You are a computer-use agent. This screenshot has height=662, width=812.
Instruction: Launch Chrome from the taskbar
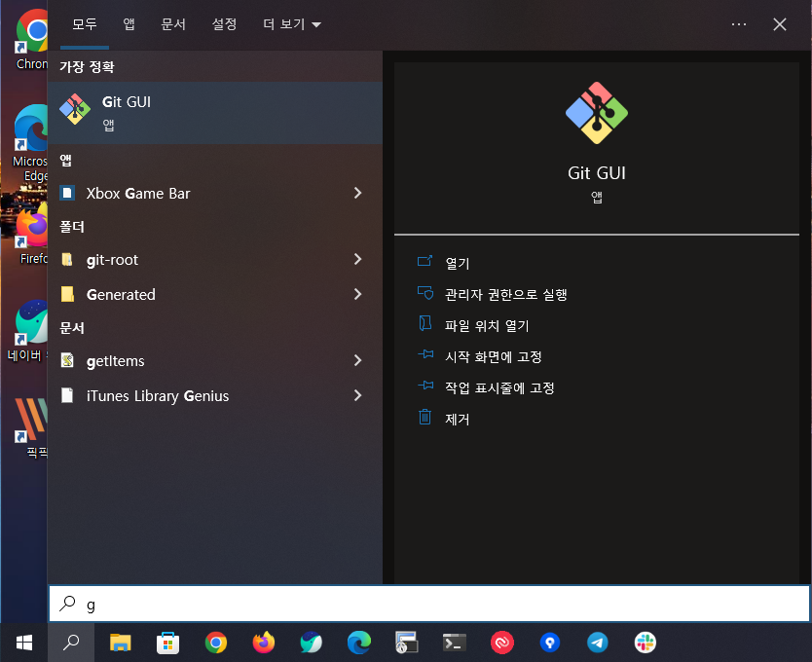[216, 643]
